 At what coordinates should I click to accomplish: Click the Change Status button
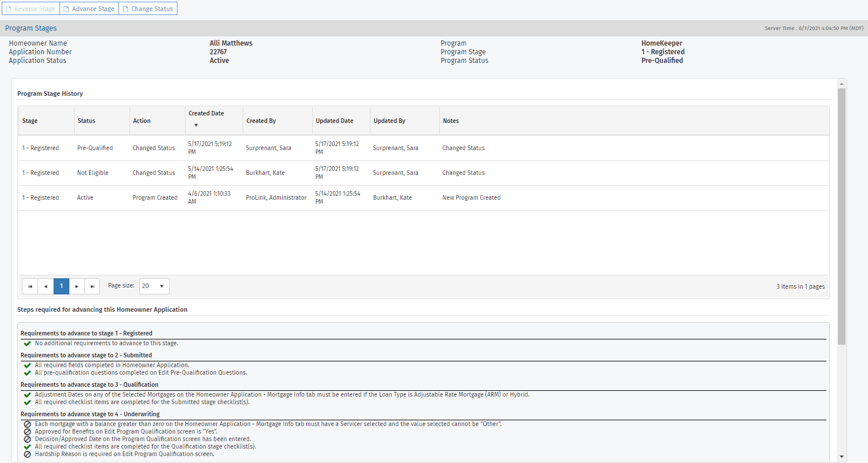click(148, 9)
